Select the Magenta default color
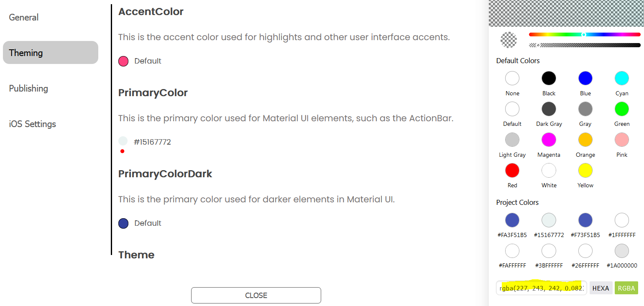Viewport: 644px width, 306px height. 549,140
